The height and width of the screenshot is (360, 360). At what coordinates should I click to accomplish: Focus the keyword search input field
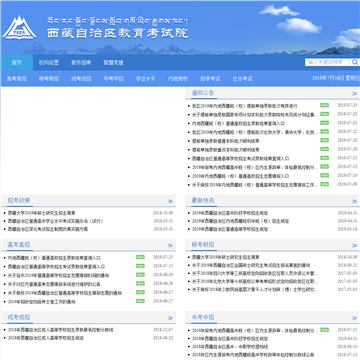point(328,62)
